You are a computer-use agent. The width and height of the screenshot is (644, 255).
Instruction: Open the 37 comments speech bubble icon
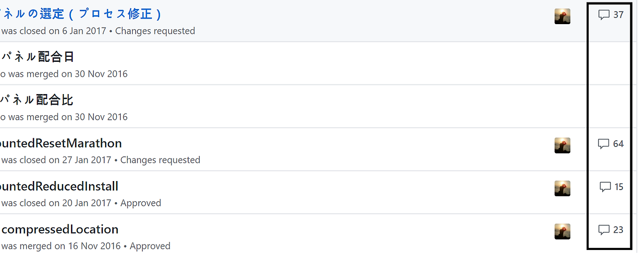[604, 15]
